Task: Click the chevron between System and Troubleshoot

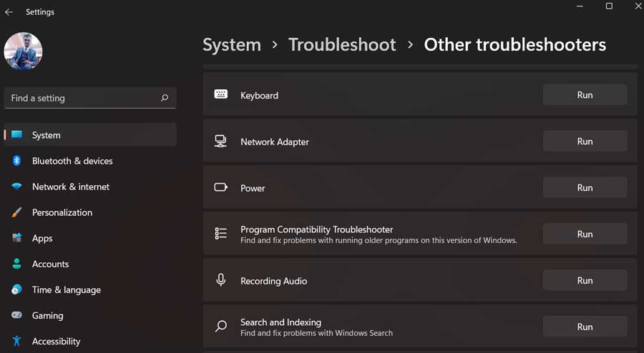Action: 275,45
